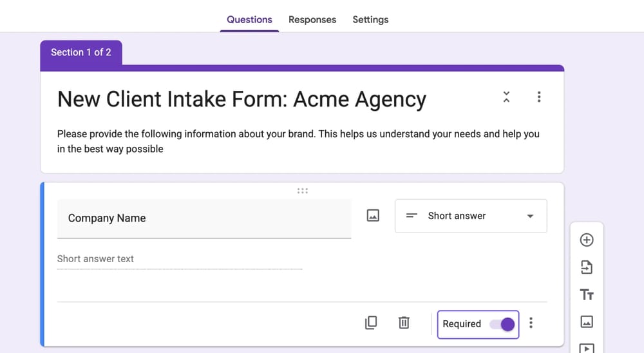Collapse the section using chevron arrows
Screen dimensions: 644x353
tap(506, 97)
